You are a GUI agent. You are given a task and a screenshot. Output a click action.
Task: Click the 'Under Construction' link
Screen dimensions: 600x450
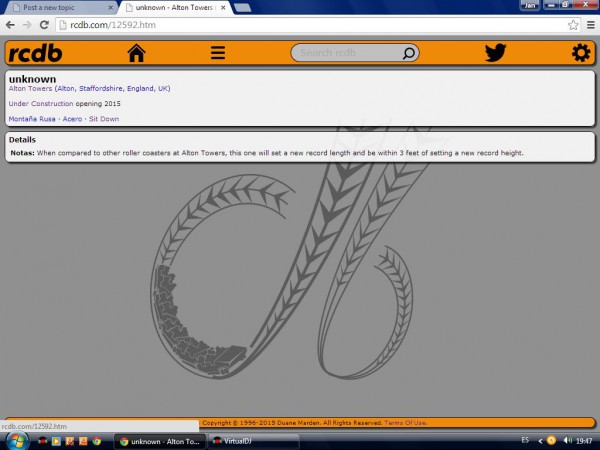pos(40,104)
